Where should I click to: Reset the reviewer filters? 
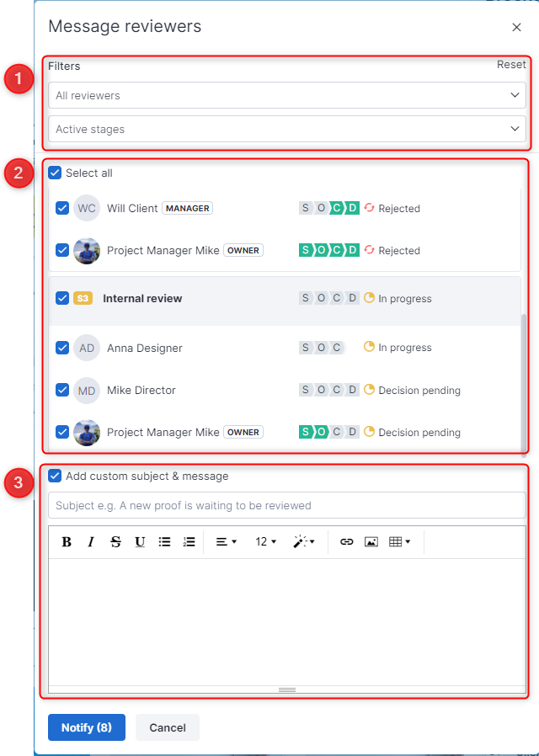(511, 65)
